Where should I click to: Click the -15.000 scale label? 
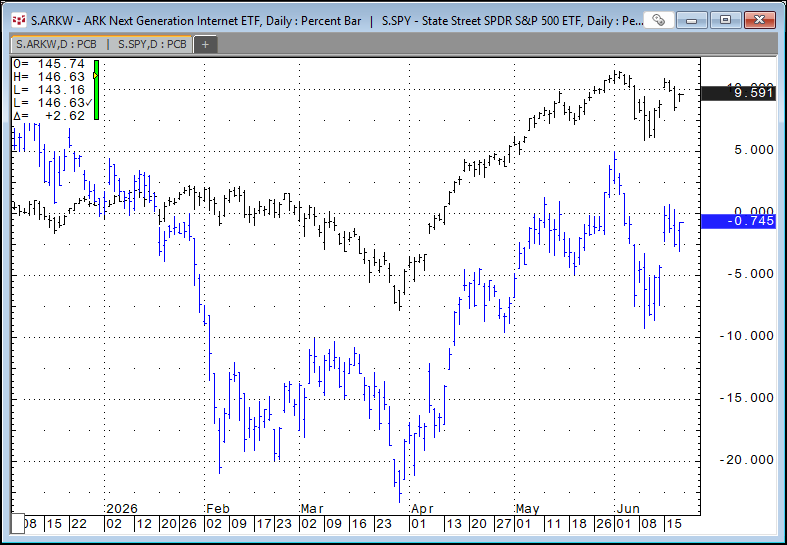(747, 398)
